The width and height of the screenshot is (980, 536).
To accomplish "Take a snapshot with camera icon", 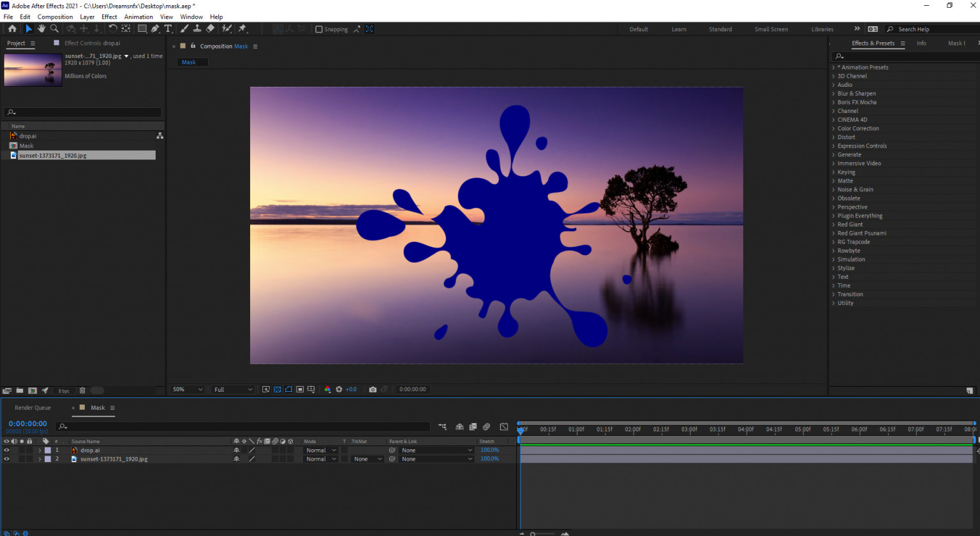I will point(373,389).
